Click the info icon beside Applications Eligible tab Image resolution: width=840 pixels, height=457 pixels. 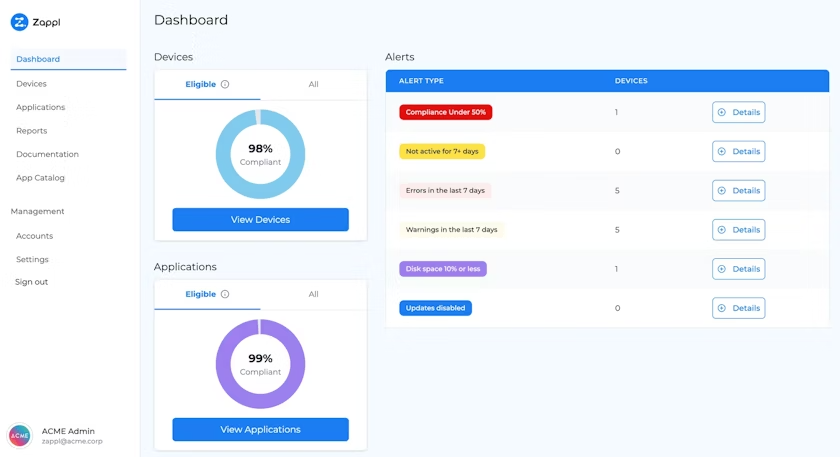pyautogui.click(x=225, y=295)
